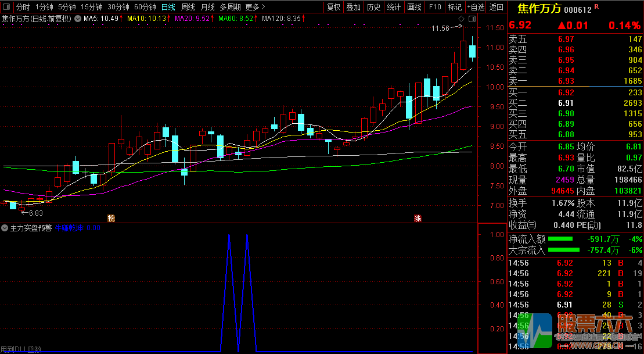Click the red chart-type icon at top-left
The height and width of the screenshot is (354, 644).
[6, 7]
